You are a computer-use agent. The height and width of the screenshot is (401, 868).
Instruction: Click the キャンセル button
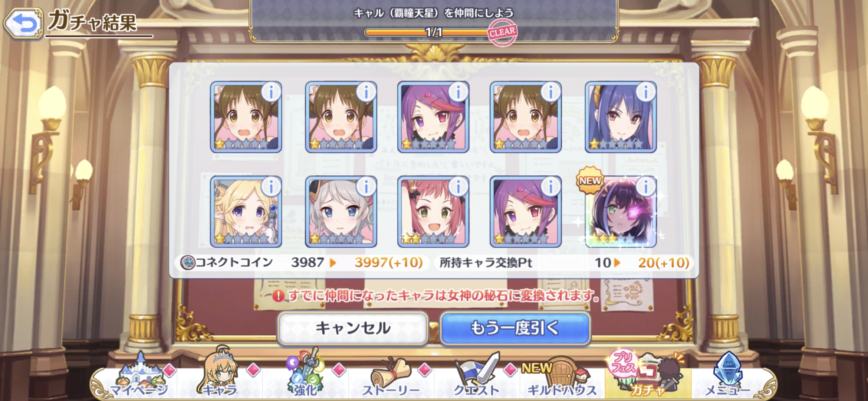(x=353, y=328)
